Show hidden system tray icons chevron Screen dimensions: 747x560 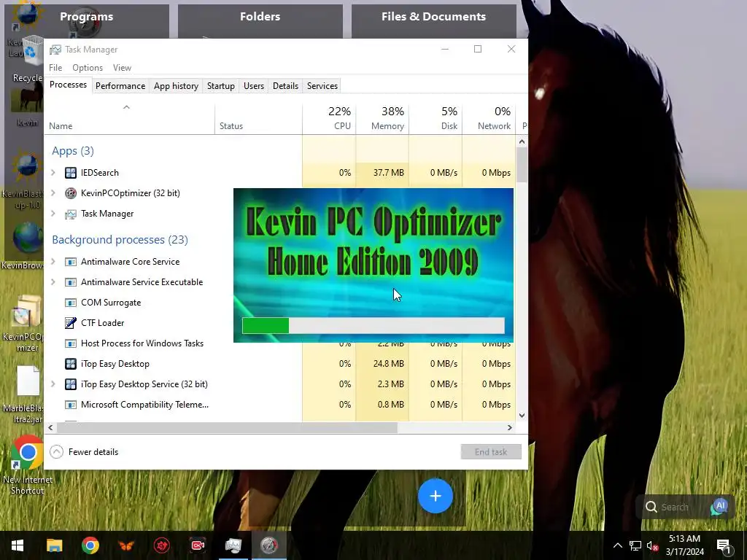(x=617, y=545)
